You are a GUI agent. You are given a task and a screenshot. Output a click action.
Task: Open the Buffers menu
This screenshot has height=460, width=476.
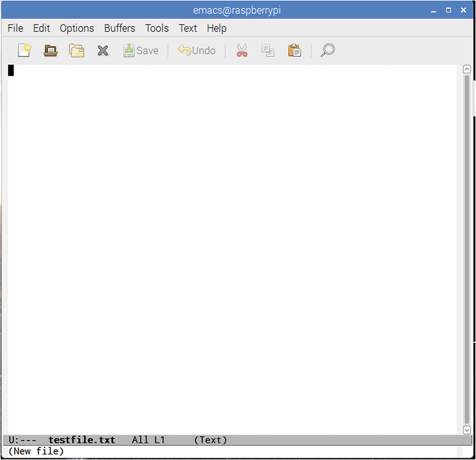pos(119,28)
